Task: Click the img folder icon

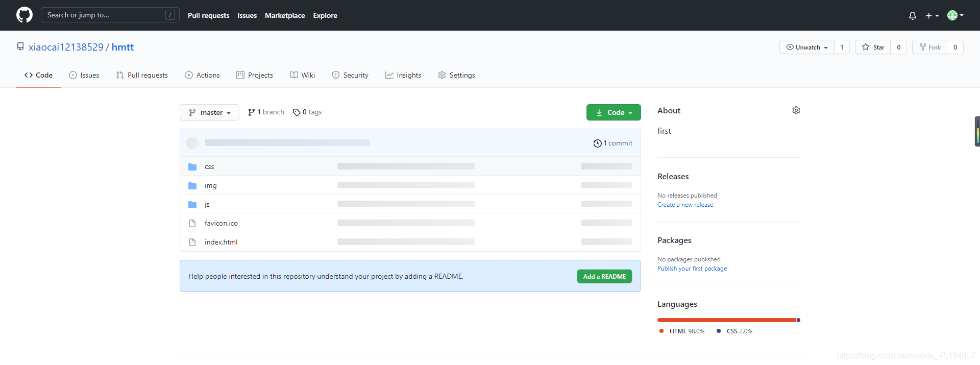Action: (x=192, y=186)
